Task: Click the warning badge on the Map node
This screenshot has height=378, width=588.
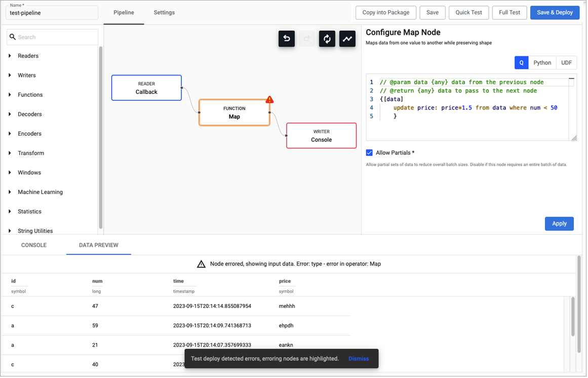Action: tap(269, 100)
